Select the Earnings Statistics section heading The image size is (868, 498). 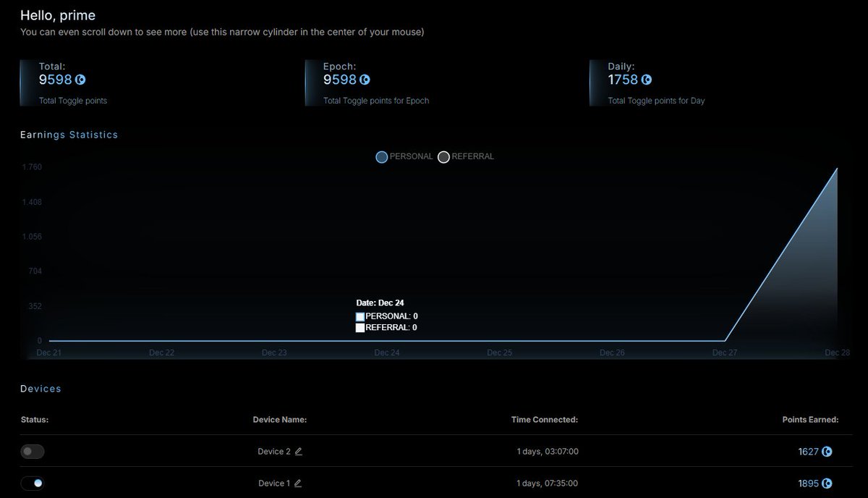coord(69,135)
